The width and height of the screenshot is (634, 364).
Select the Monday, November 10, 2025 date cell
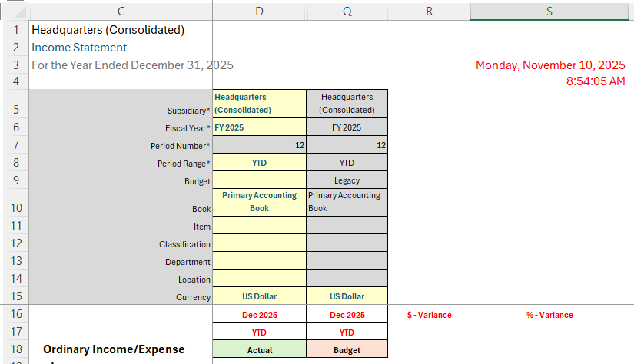[x=549, y=65]
